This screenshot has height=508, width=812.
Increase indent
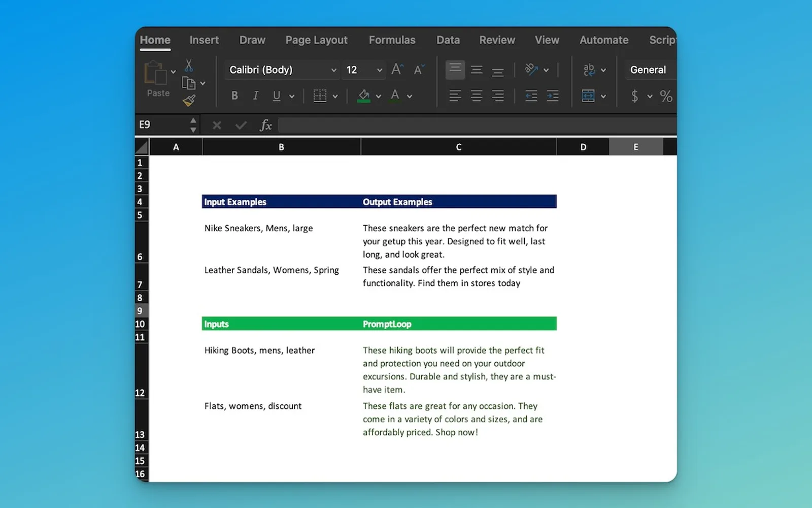tap(553, 96)
